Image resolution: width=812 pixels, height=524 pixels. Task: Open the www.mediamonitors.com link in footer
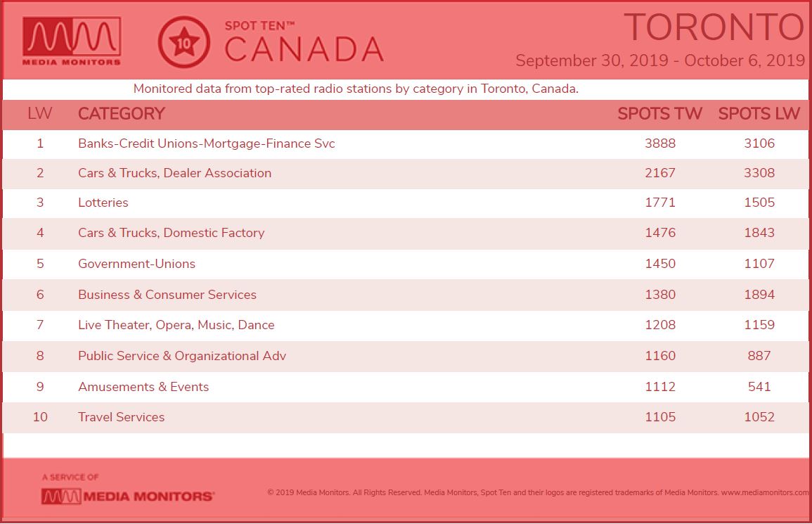pyautogui.click(x=765, y=492)
